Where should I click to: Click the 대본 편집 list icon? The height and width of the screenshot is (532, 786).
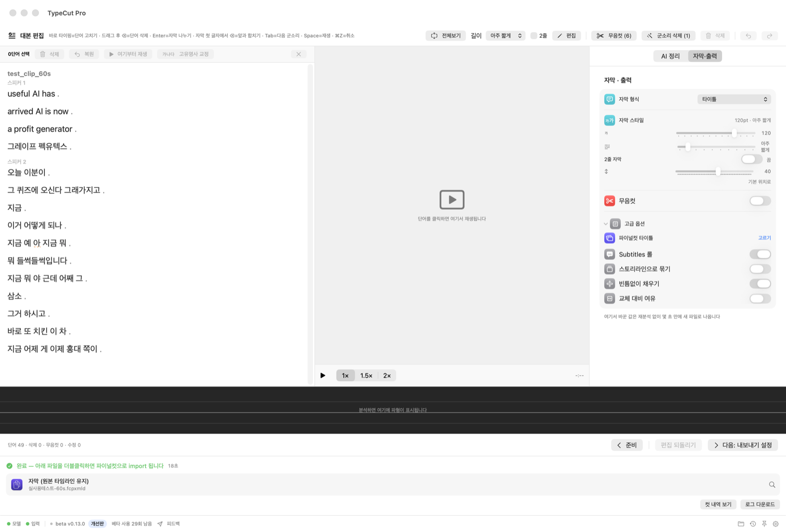coord(12,35)
